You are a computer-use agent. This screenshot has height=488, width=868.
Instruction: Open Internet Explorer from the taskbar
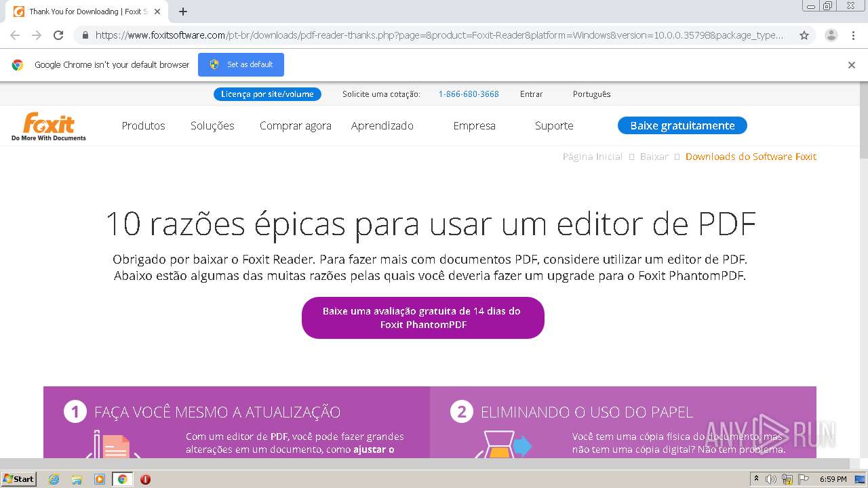pos(54,479)
